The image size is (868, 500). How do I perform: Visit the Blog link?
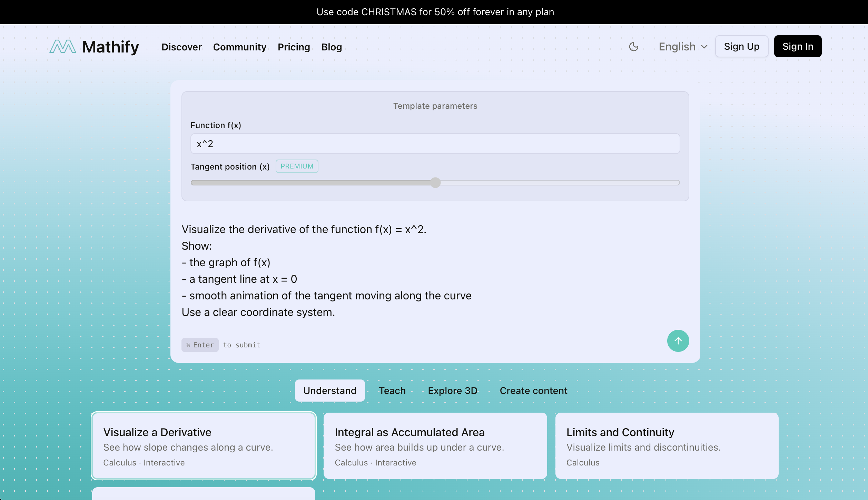click(x=331, y=47)
